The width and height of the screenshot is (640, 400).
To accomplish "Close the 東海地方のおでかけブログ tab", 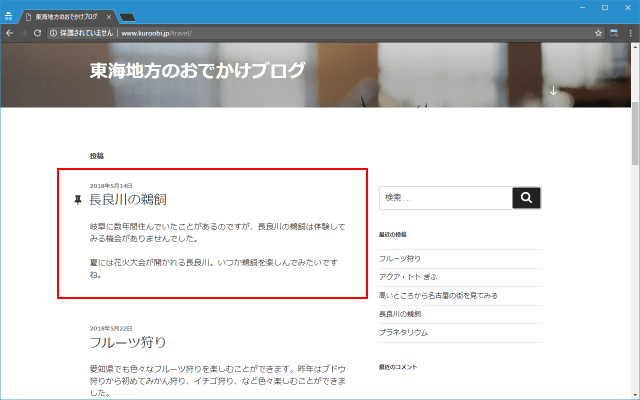I will (109, 17).
